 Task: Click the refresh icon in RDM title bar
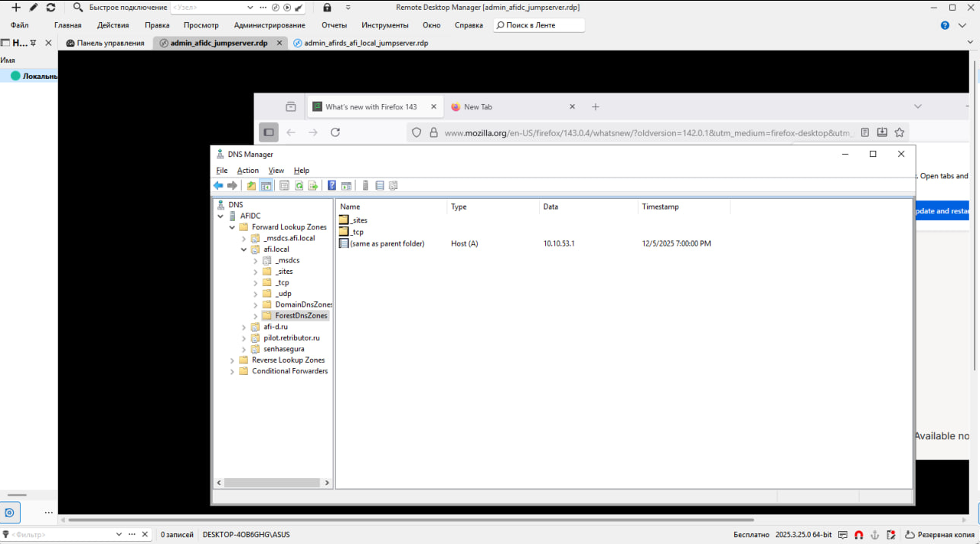pos(51,8)
